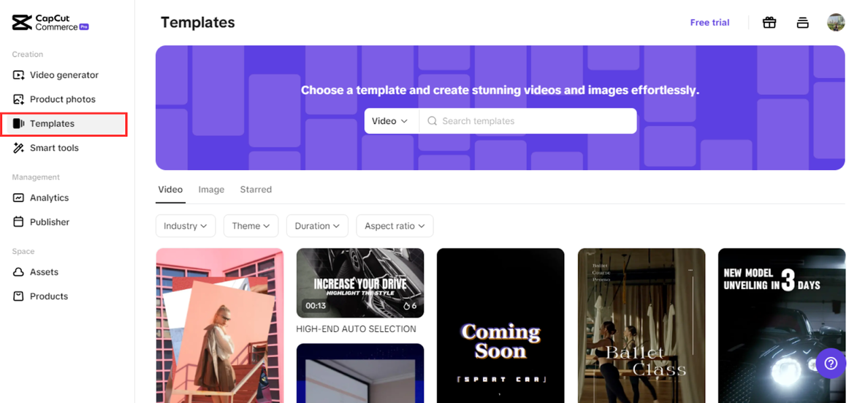Click the Search templates input field
The image size is (868, 403).
[528, 121]
